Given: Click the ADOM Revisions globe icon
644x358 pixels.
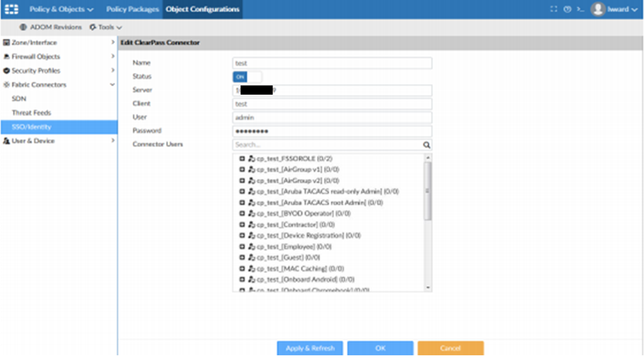Looking at the screenshot, I should click(x=23, y=27).
